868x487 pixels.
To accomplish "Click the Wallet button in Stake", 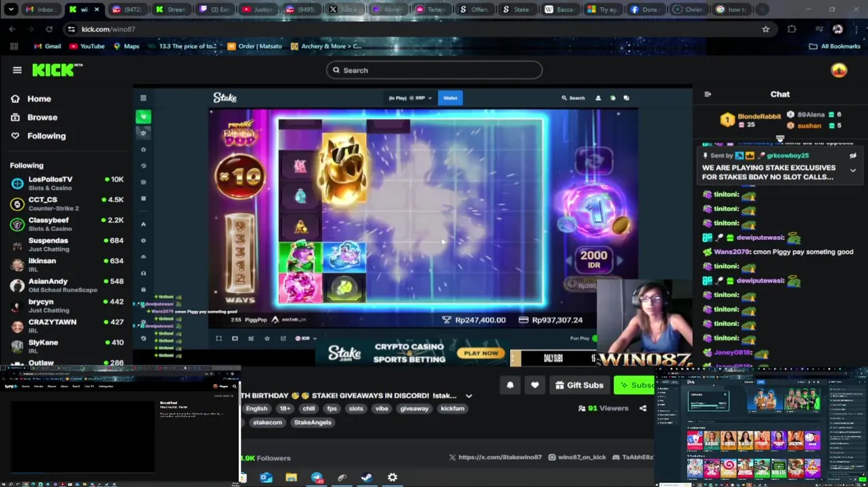I will tap(450, 98).
